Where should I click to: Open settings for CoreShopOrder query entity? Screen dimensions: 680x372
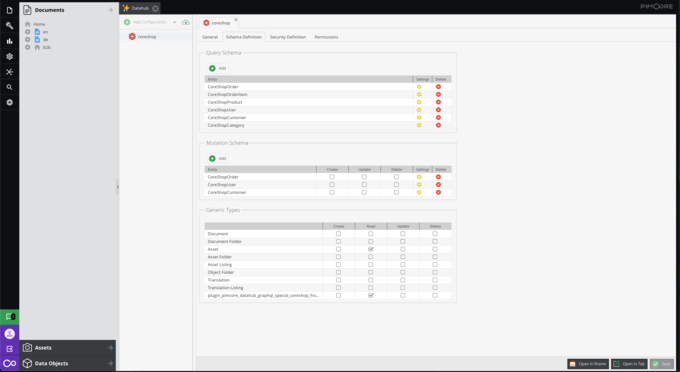coord(419,87)
